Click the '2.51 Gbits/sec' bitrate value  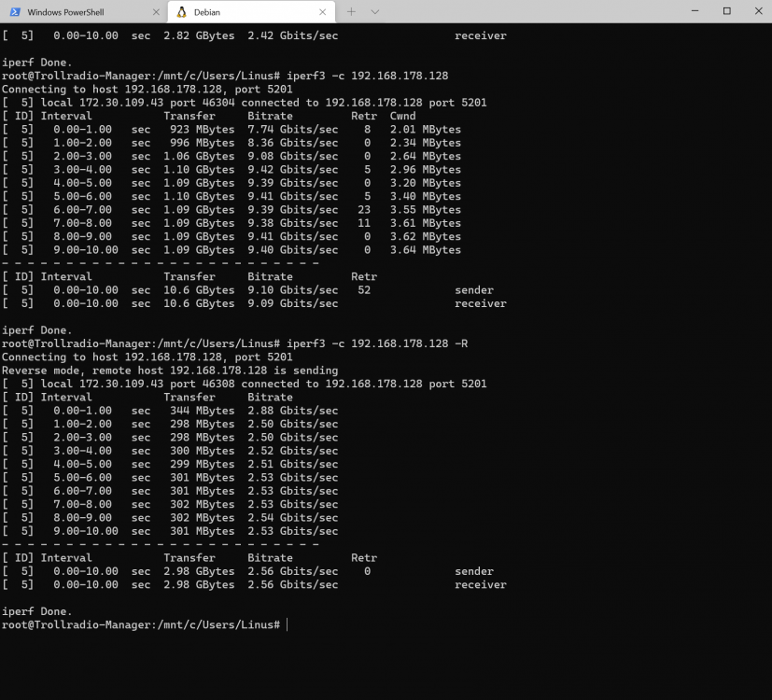292,464
